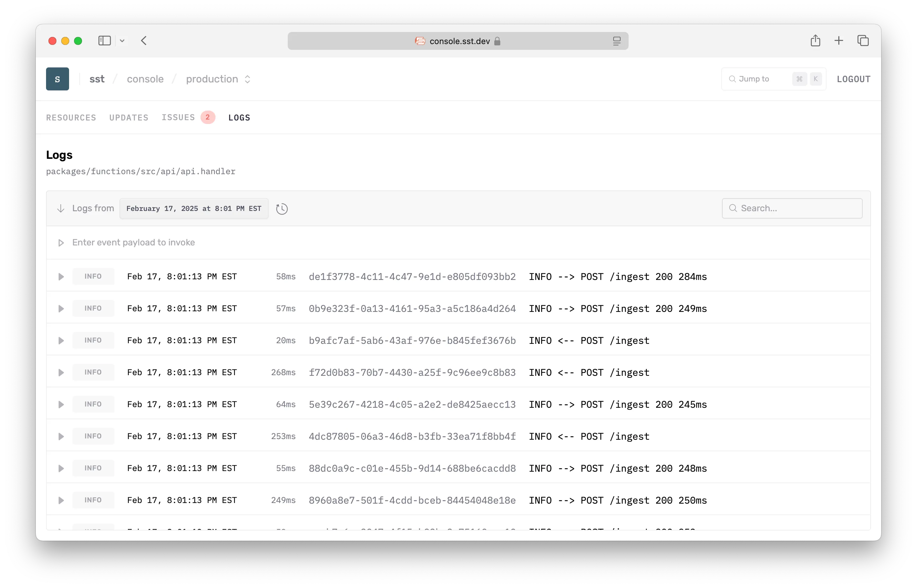This screenshot has width=917, height=588.
Task: Toggle expand on 268ms log entry
Action: [x=61, y=373]
